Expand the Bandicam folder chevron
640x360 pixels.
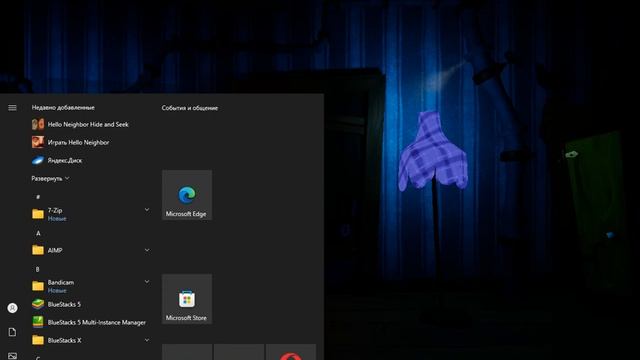click(x=147, y=282)
